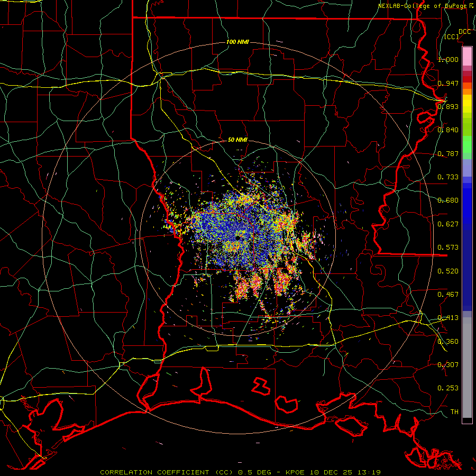Click the 0.840 legend value
476x476 pixels.
click(448, 130)
